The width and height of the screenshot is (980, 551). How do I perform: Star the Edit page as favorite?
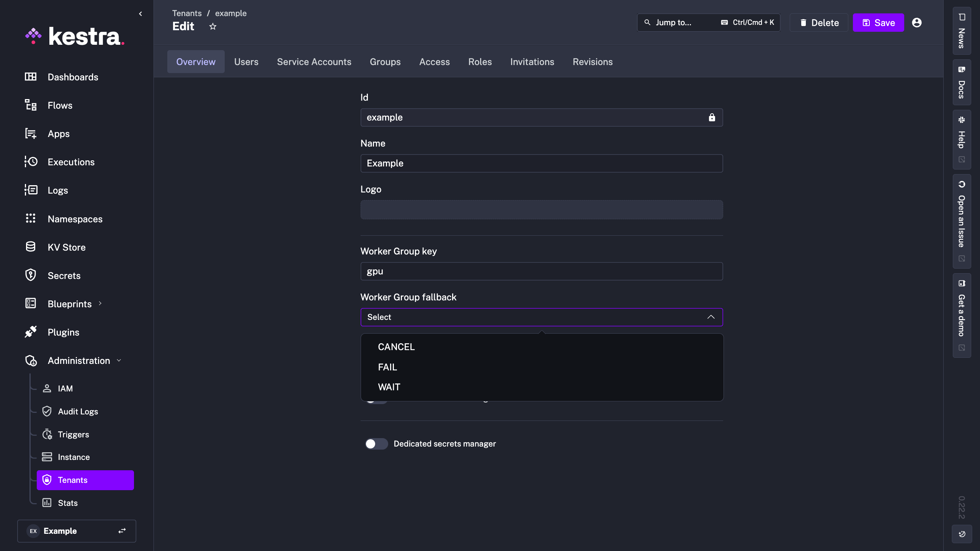click(213, 26)
